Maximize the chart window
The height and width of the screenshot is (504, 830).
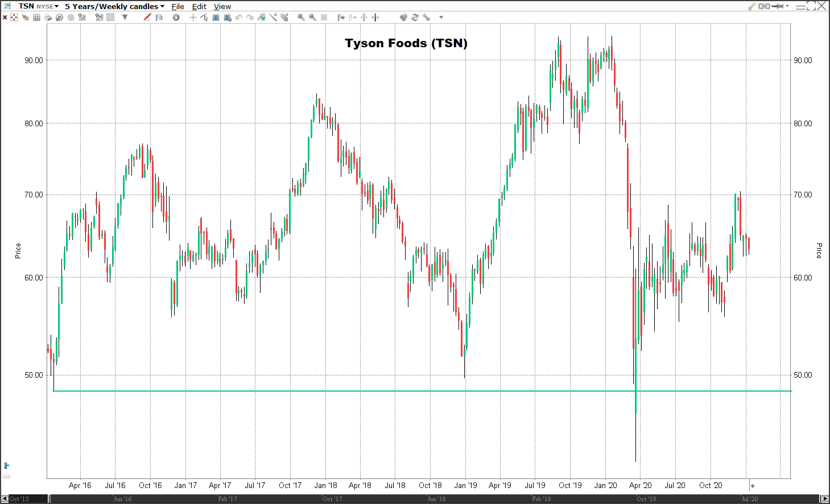click(x=811, y=6)
